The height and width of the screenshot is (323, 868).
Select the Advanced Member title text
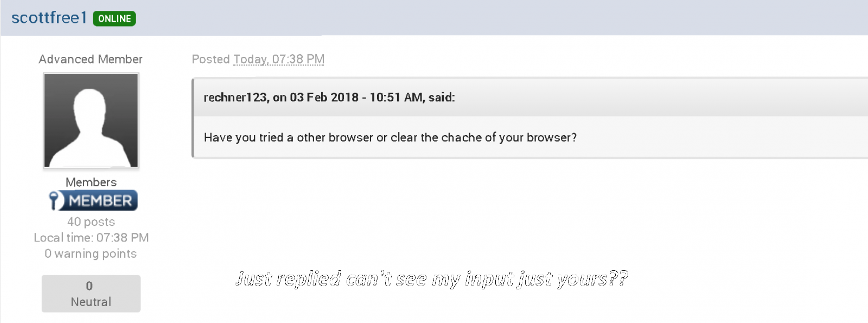(91, 59)
